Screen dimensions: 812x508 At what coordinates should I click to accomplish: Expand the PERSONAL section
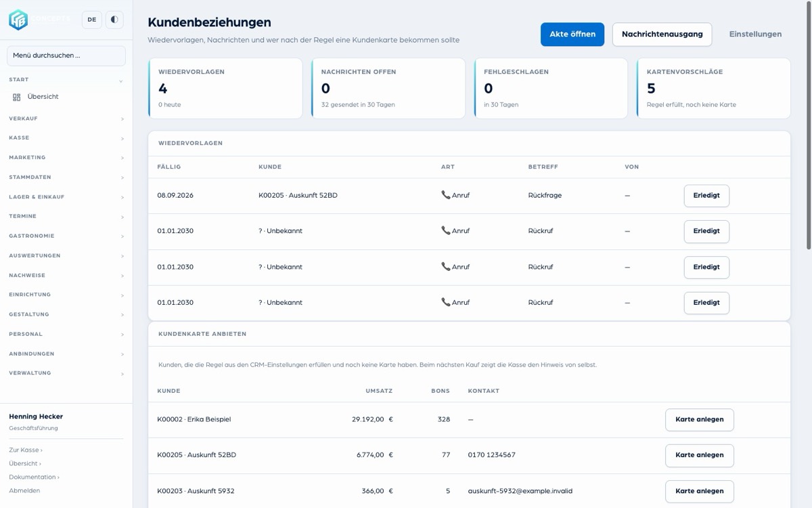(66, 335)
